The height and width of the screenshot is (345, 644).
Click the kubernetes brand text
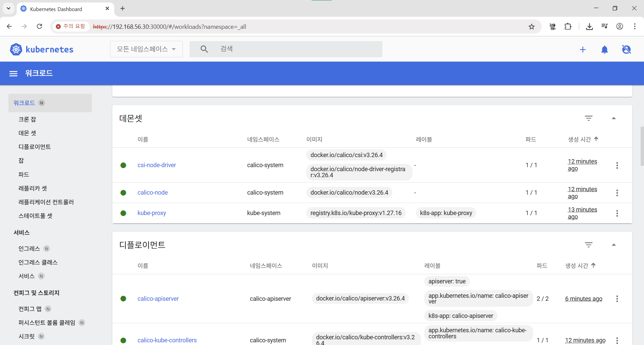point(50,50)
